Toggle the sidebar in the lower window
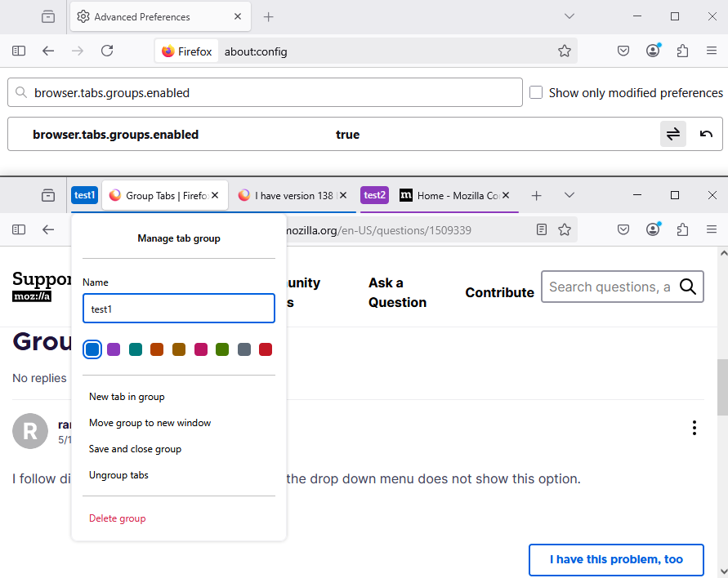Image resolution: width=728 pixels, height=578 pixels. pyautogui.click(x=19, y=229)
